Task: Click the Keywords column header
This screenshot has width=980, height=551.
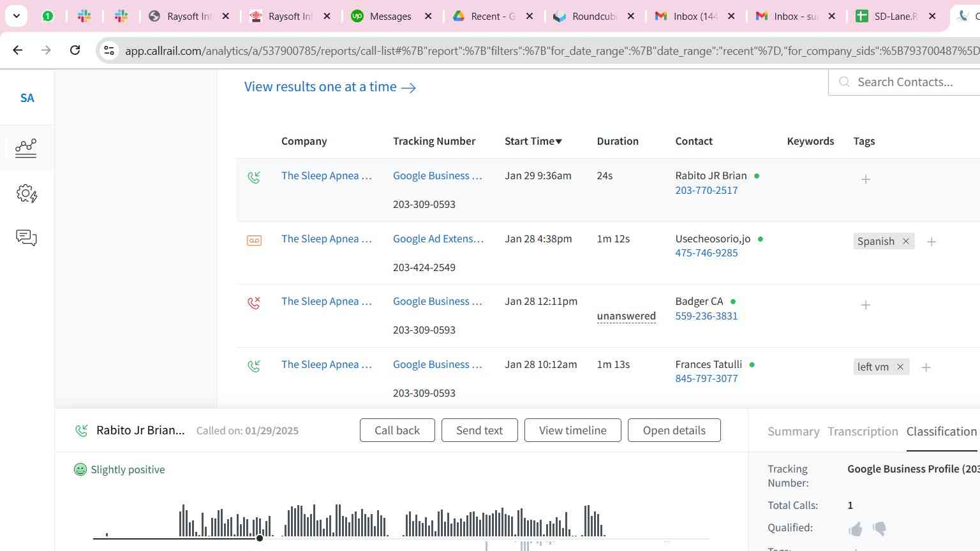Action: click(810, 141)
